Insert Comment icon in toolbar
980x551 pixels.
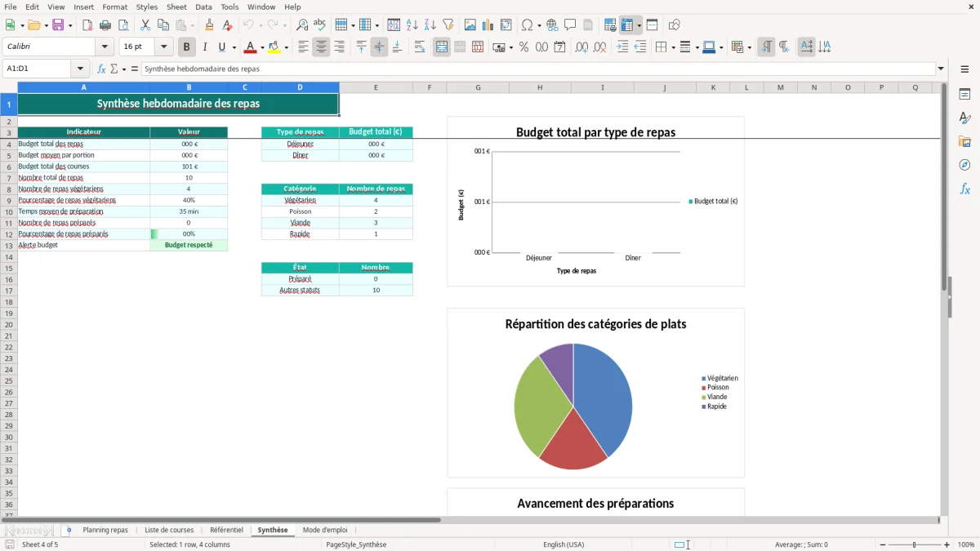point(570,25)
